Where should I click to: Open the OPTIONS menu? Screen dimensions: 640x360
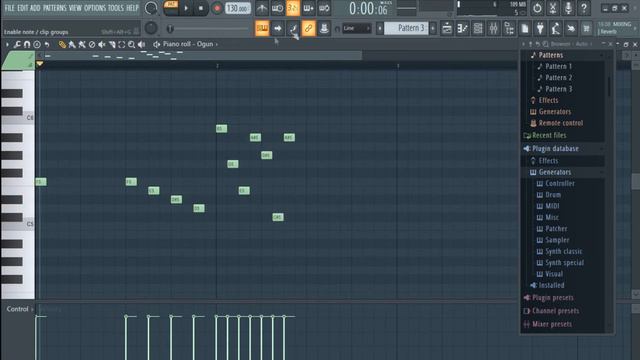(x=95, y=8)
